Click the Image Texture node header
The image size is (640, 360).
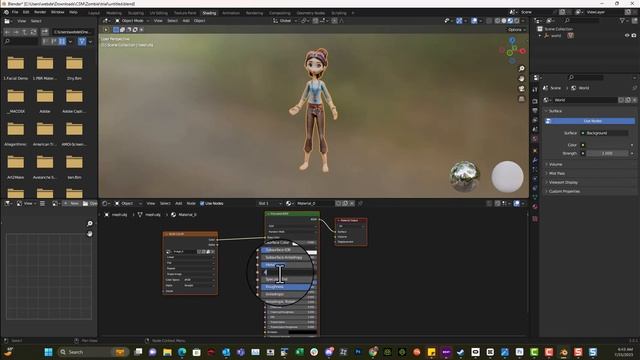pos(190,234)
